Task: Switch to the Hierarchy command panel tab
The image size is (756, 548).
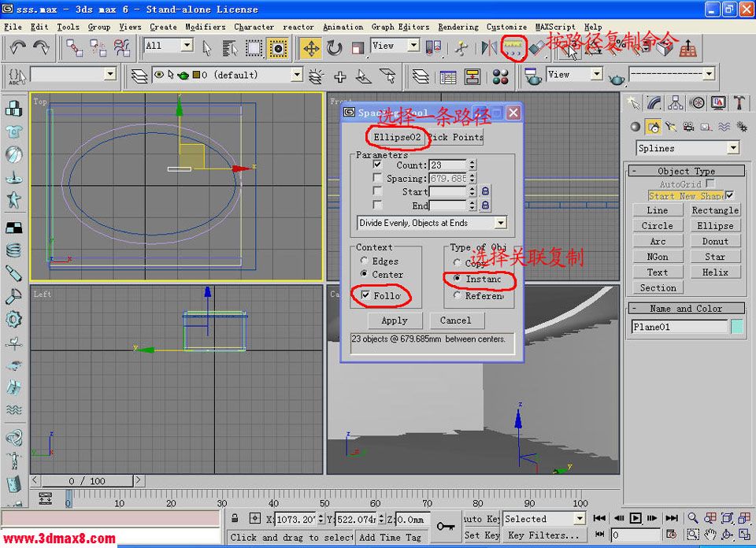Action: [x=676, y=102]
